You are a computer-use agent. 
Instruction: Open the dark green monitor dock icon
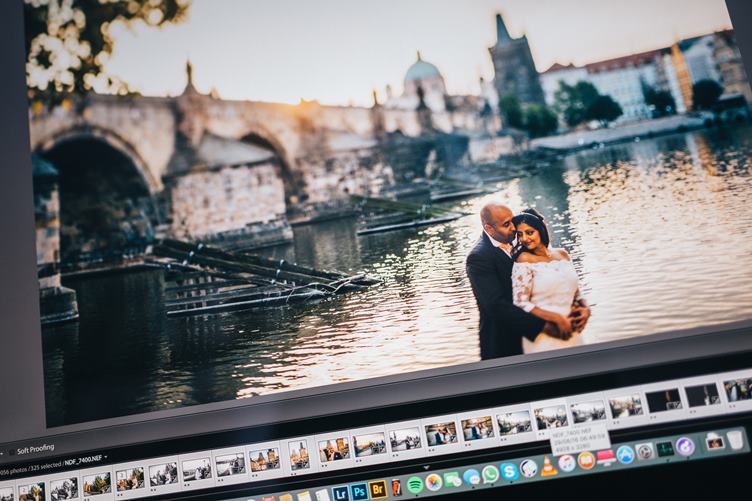tap(665, 449)
